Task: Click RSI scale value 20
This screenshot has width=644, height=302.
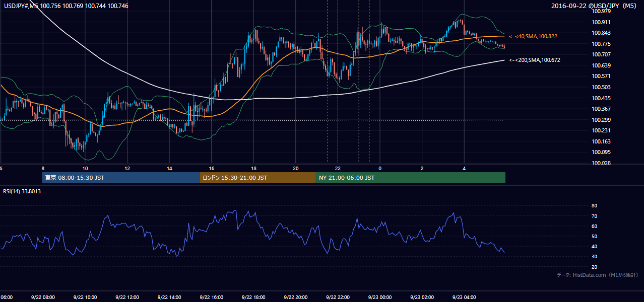Action: pyautogui.click(x=594, y=267)
